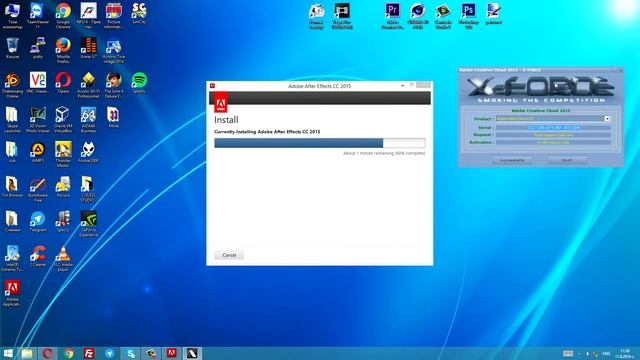The height and width of the screenshot is (360, 640).
Task: Open the Recuva desktop shortcut
Action: tap(63, 187)
